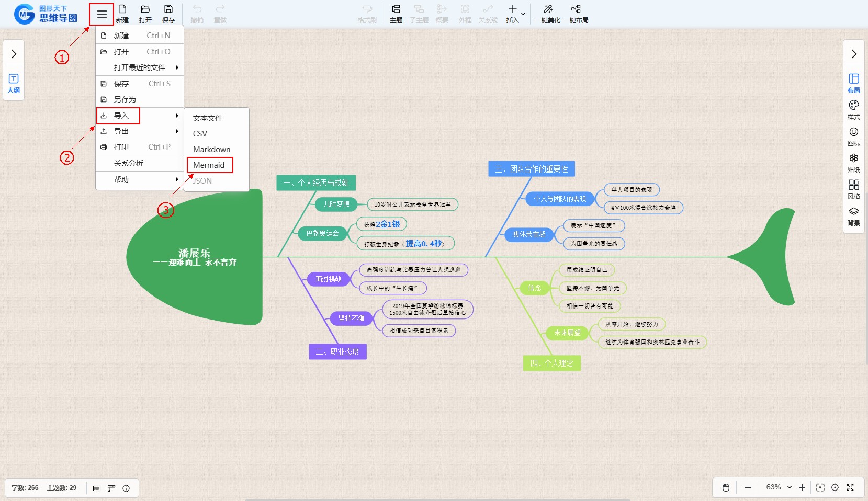
Task: Open the 大纲 outline view
Action: 14,83
